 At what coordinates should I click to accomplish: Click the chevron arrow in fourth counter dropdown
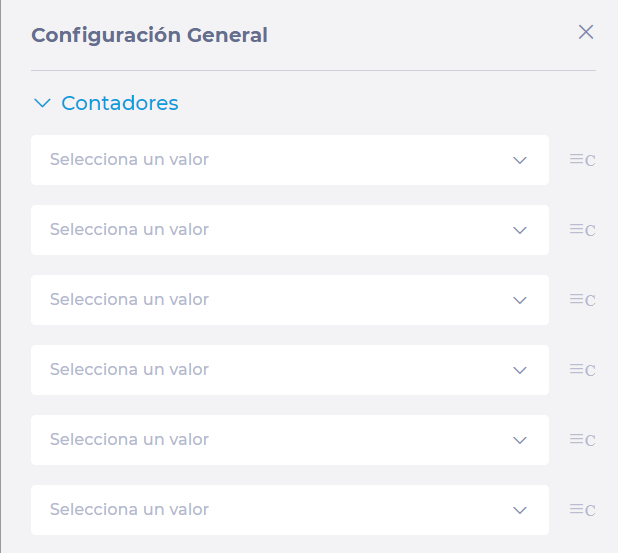pyautogui.click(x=519, y=371)
